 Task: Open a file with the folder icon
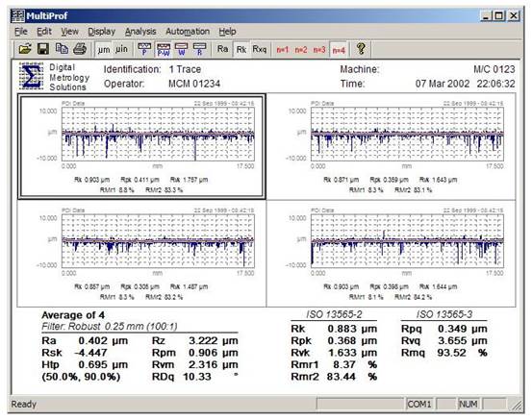click(x=25, y=49)
